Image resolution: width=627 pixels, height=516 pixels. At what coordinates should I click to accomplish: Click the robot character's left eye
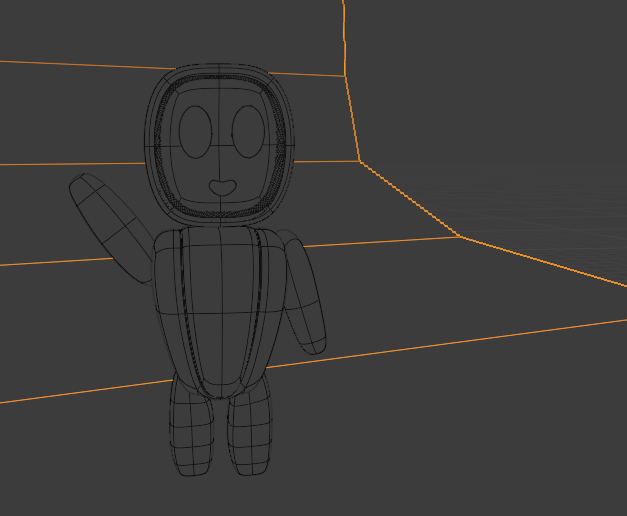tap(195, 131)
